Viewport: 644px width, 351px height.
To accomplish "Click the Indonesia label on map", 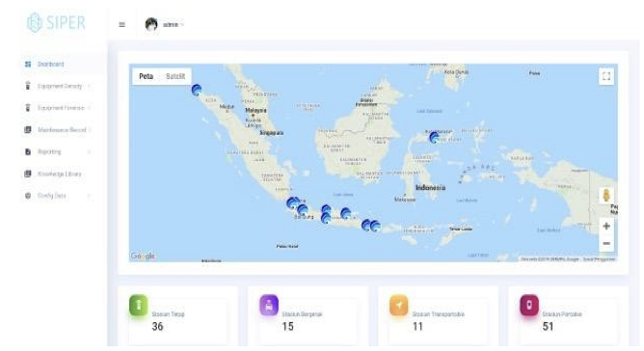I will [x=430, y=187].
